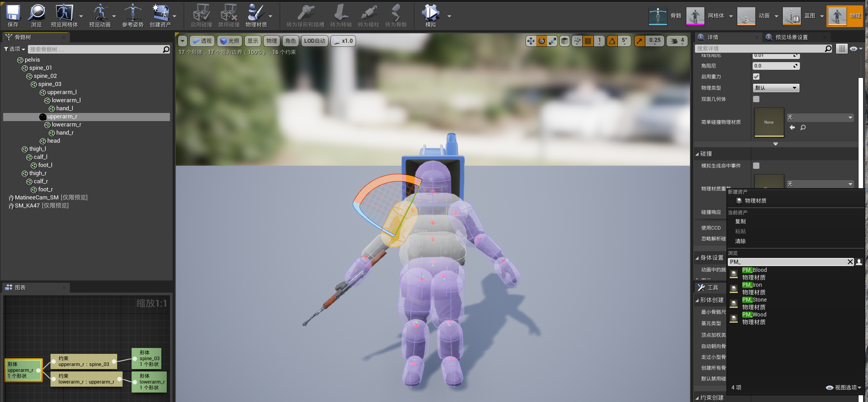The width and height of the screenshot is (868, 402).
Task: Expand advanced arrow below 简单碰撞物理材质
Action: pyautogui.click(x=776, y=144)
